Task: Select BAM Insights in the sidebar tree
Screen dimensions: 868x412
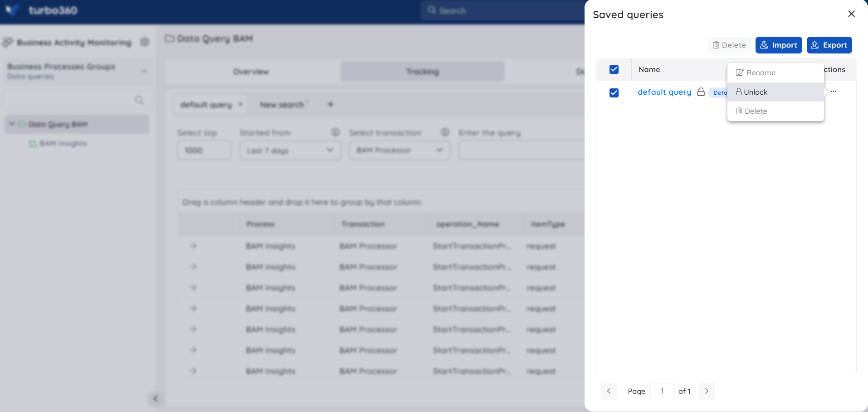Action: coord(63,144)
